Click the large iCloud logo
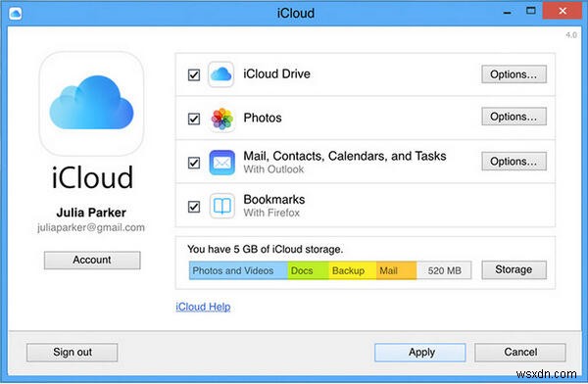Screen dimensions: 588x384 91,103
